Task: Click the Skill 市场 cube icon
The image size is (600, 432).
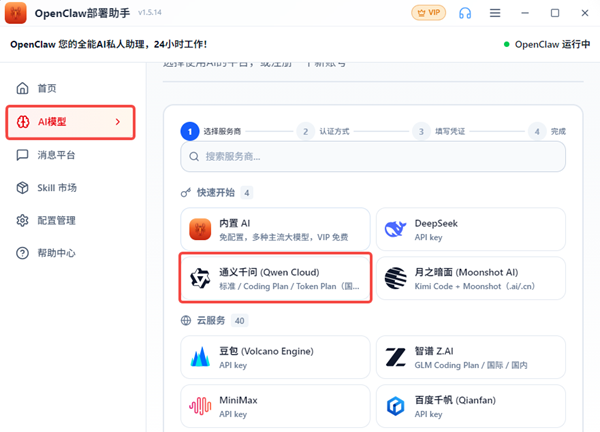Action: (22, 187)
